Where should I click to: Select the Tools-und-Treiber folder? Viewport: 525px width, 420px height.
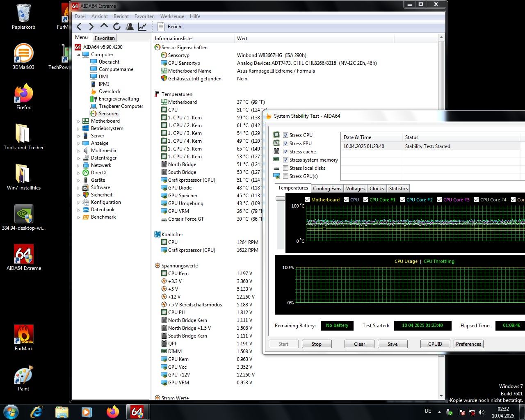tap(23, 137)
